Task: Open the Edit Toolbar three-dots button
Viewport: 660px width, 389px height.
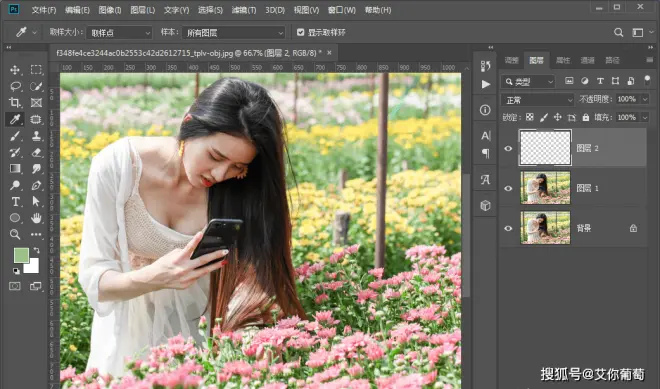Action: pyautogui.click(x=36, y=234)
